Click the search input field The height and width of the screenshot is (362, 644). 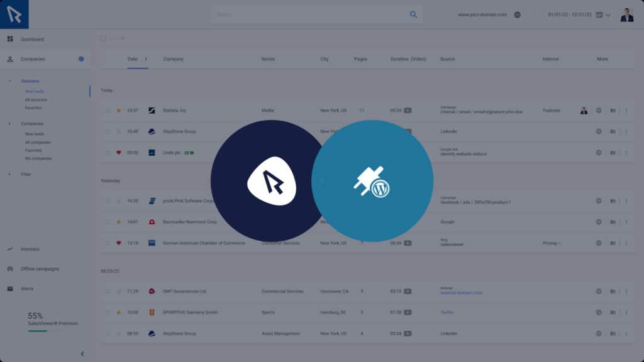coord(308,14)
